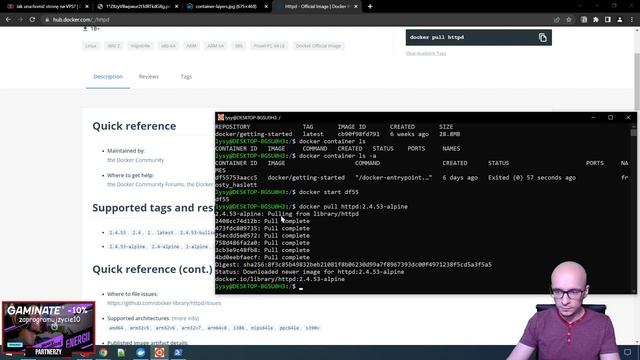640x360 pixels.
Task: Open the Extensions puzzle menu
Action: [596, 20]
